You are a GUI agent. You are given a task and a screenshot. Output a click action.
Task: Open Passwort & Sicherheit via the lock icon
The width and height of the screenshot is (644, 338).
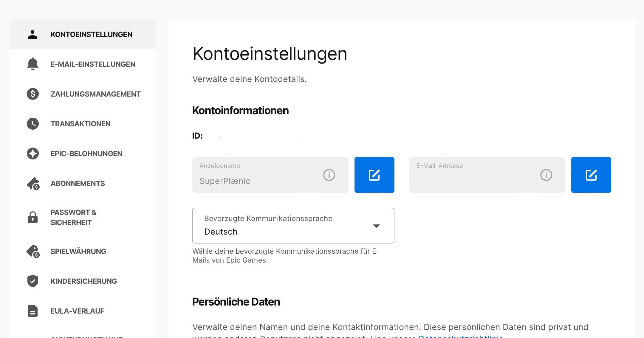click(x=32, y=217)
